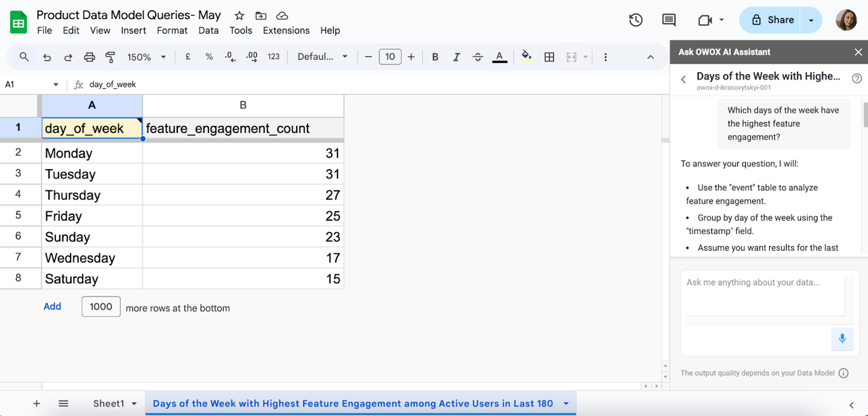Open the three-dot more toolbar options
The width and height of the screenshot is (868, 416).
click(x=606, y=57)
